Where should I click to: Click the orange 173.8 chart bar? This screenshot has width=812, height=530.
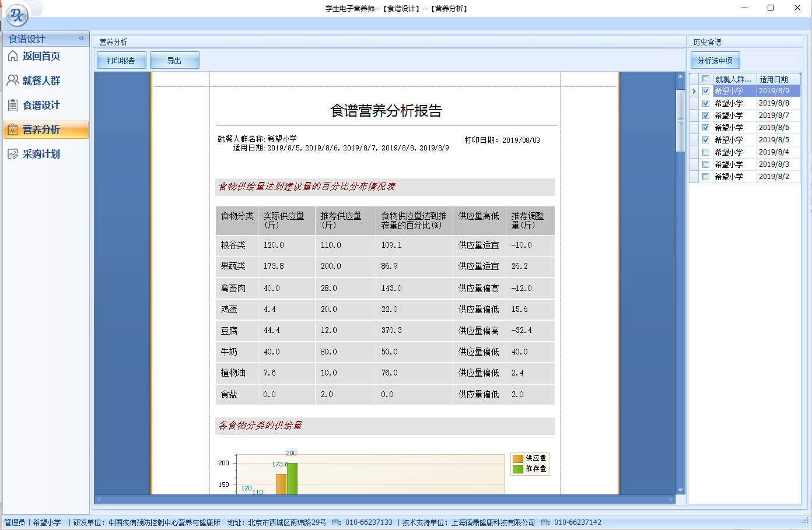[x=281, y=484]
